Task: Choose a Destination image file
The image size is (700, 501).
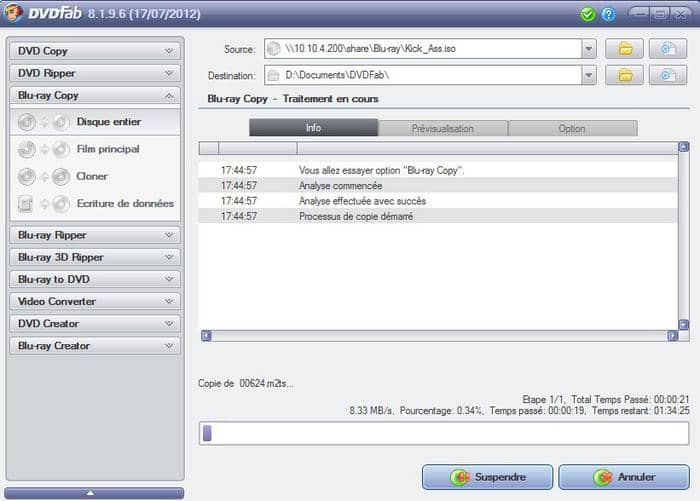Action: (x=668, y=75)
